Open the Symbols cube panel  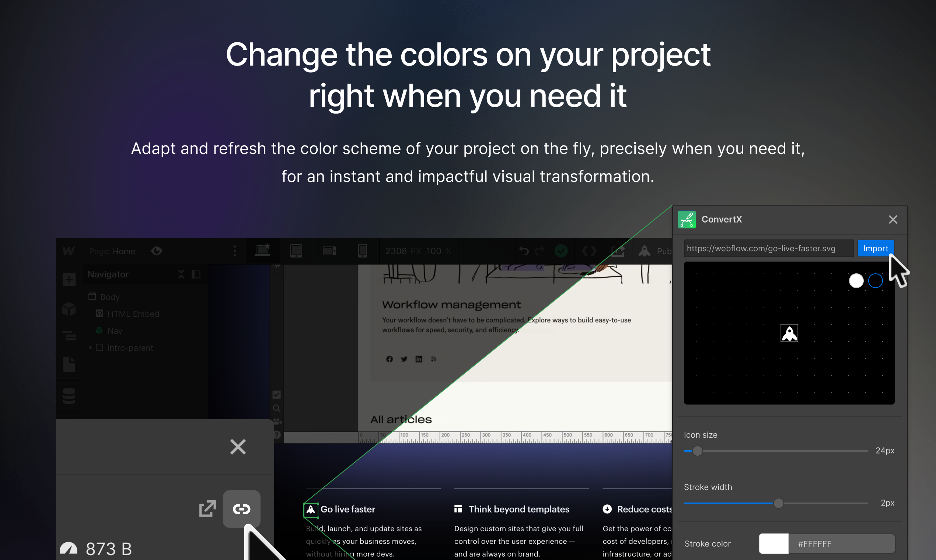(69, 309)
